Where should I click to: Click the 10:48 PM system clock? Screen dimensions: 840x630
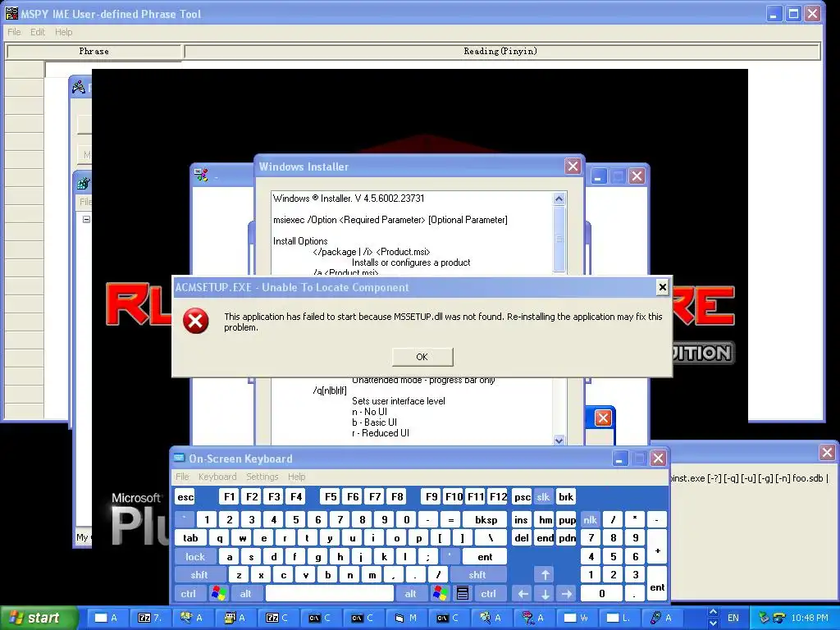click(810, 618)
